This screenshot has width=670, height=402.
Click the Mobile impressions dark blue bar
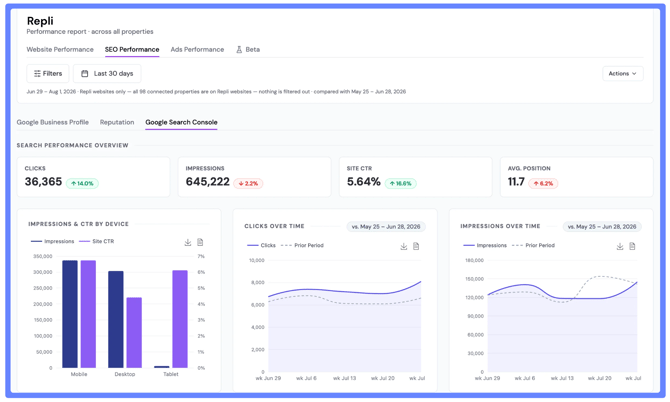pos(70,314)
